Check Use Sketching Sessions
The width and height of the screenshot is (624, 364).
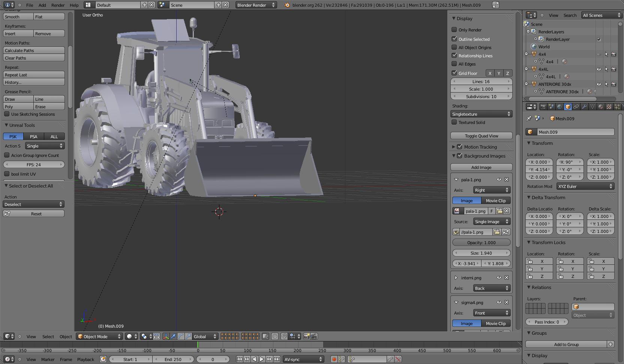click(7, 114)
